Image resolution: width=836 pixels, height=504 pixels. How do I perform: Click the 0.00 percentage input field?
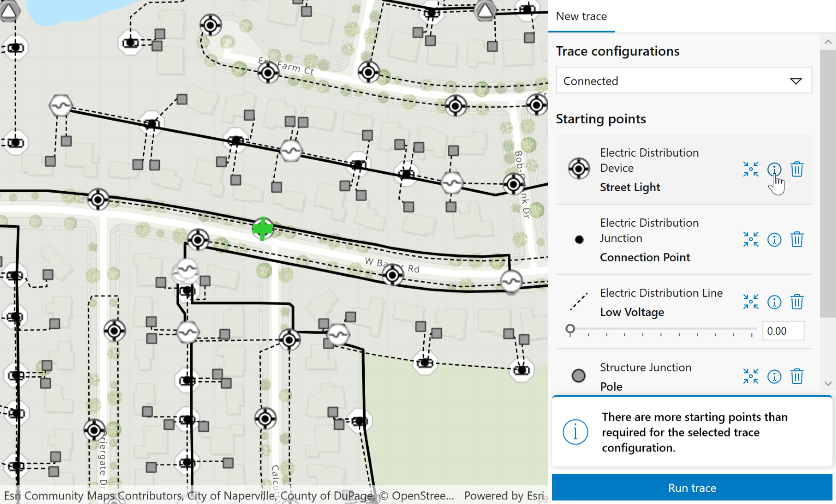pos(783,331)
